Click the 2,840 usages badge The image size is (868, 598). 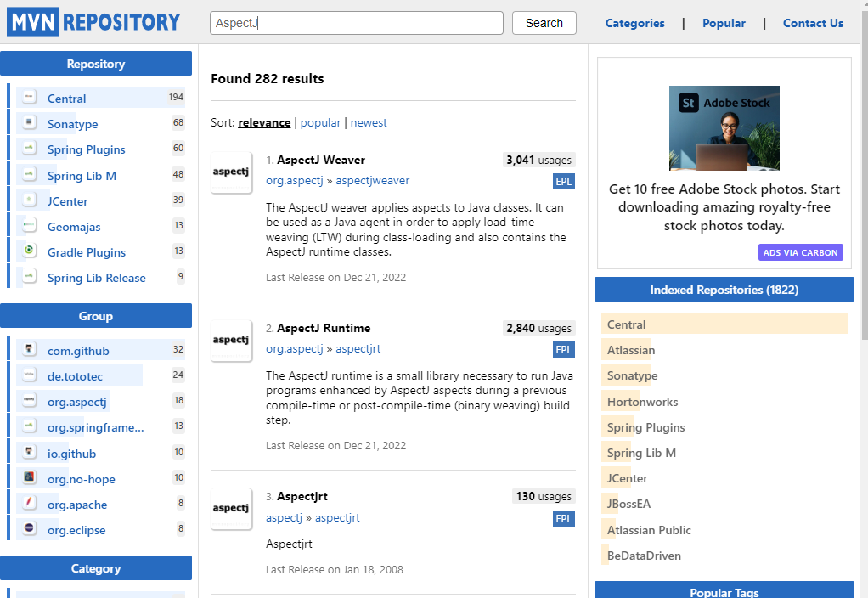538,329
